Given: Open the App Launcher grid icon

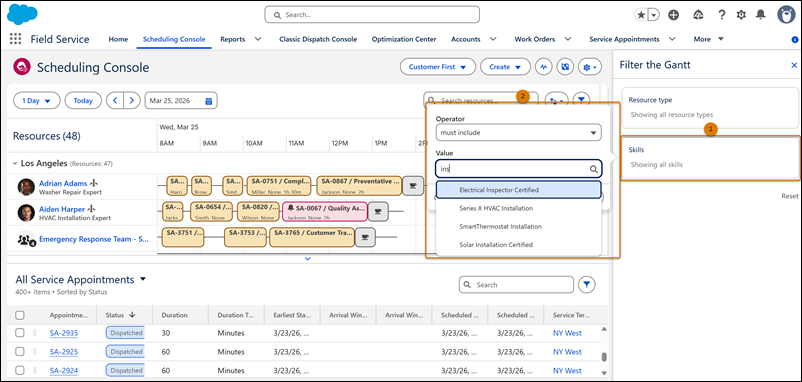Looking at the screenshot, I should tap(16, 39).
